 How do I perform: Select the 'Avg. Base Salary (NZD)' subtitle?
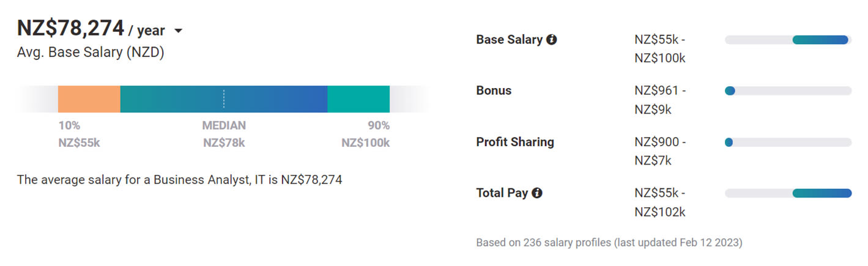pyautogui.click(x=91, y=53)
